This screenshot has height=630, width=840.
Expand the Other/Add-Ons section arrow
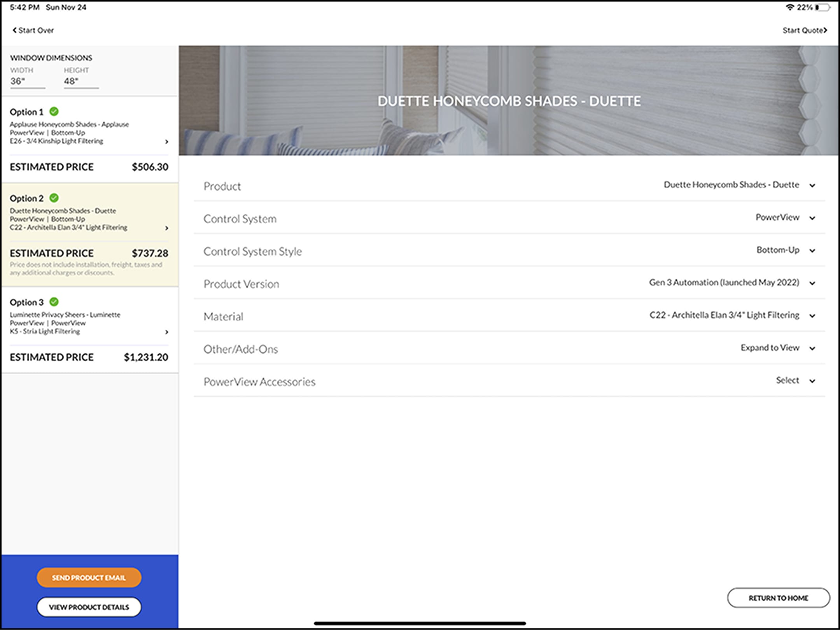pos(812,348)
